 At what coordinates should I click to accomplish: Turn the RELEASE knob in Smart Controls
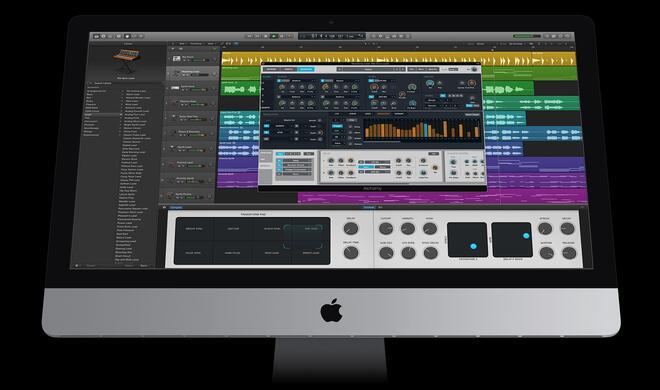coord(569,253)
